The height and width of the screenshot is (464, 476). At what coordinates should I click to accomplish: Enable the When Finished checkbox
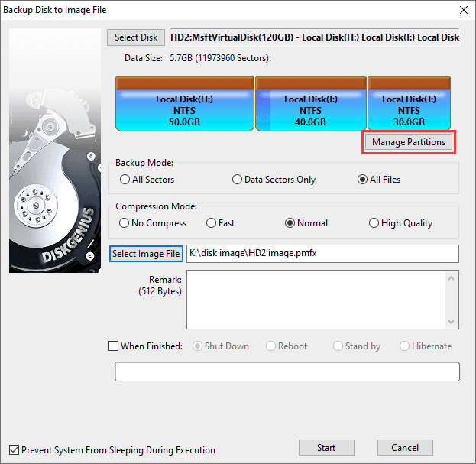[x=114, y=346]
